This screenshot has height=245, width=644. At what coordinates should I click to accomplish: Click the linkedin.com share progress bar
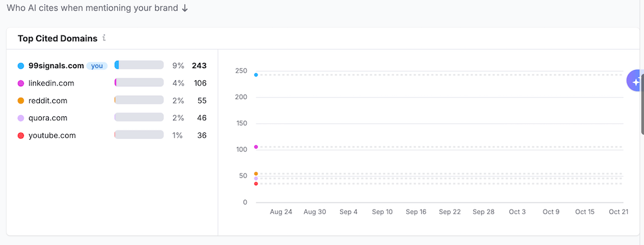pyautogui.click(x=139, y=82)
